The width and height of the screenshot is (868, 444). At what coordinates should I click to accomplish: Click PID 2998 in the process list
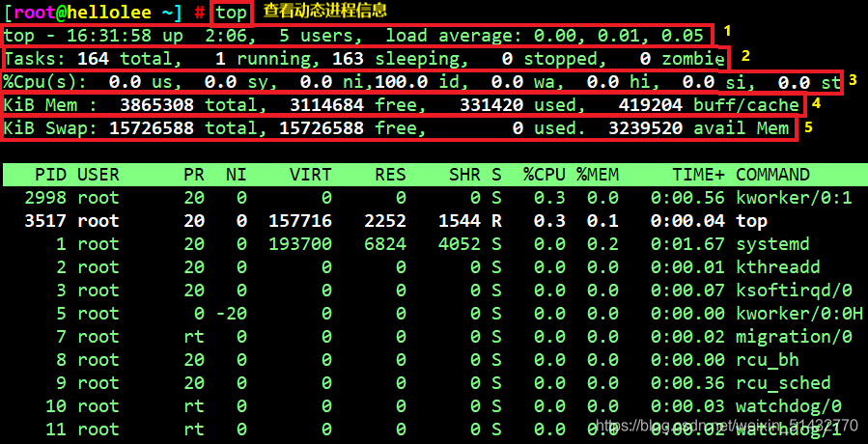click(x=45, y=198)
